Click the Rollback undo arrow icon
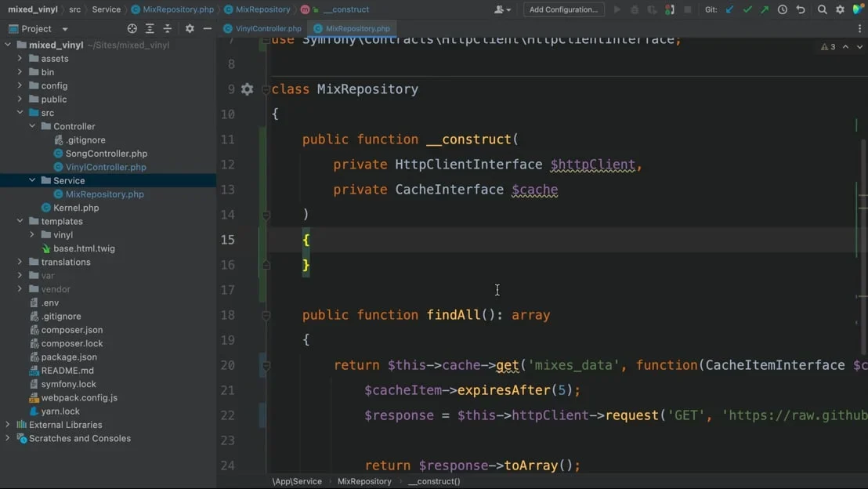This screenshot has width=868, height=489. [x=801, y=9]
